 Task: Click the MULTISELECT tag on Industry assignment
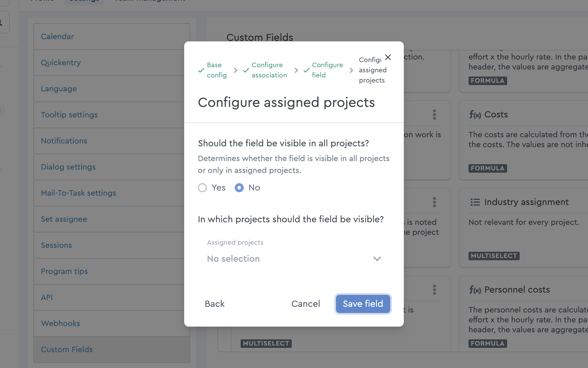[x=494, y=256]
